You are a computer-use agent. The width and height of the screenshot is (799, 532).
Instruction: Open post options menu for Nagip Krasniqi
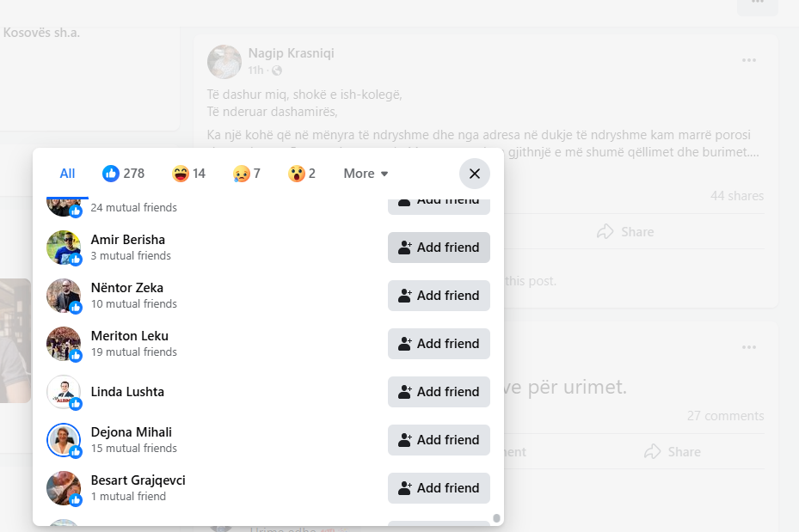point(749,60)
